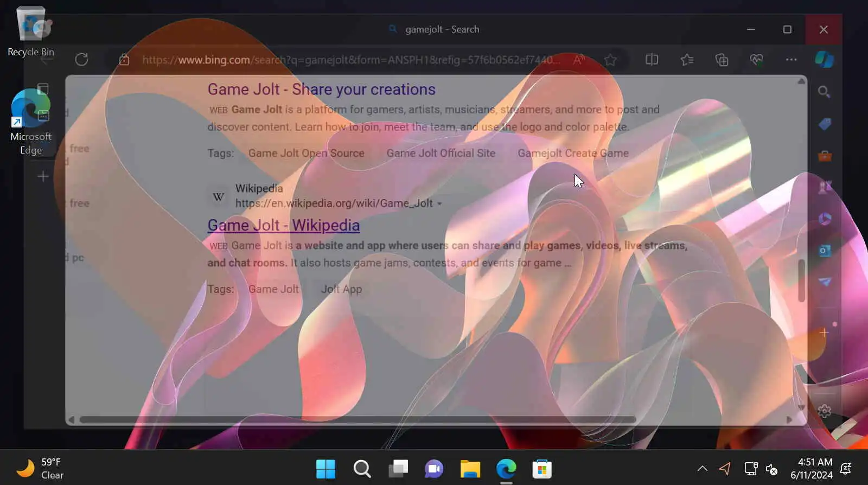Open Read aloud in address bar

[x=579, y=60]
